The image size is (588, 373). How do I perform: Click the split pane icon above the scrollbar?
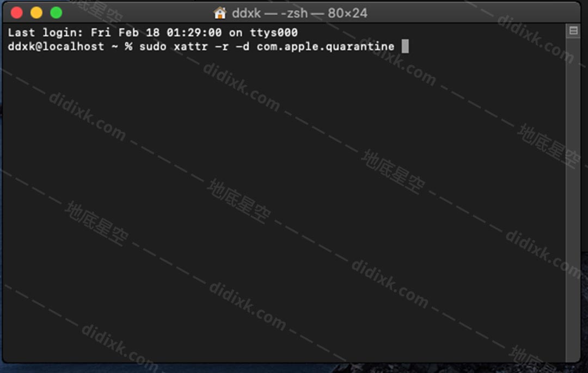(573, 30)
